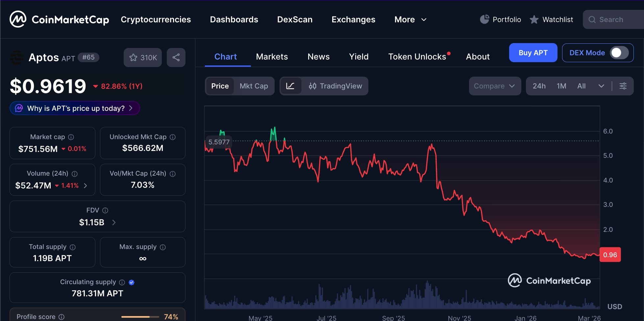Click Market cap info icon
This screenshot has height=321, width=644.
71,137
